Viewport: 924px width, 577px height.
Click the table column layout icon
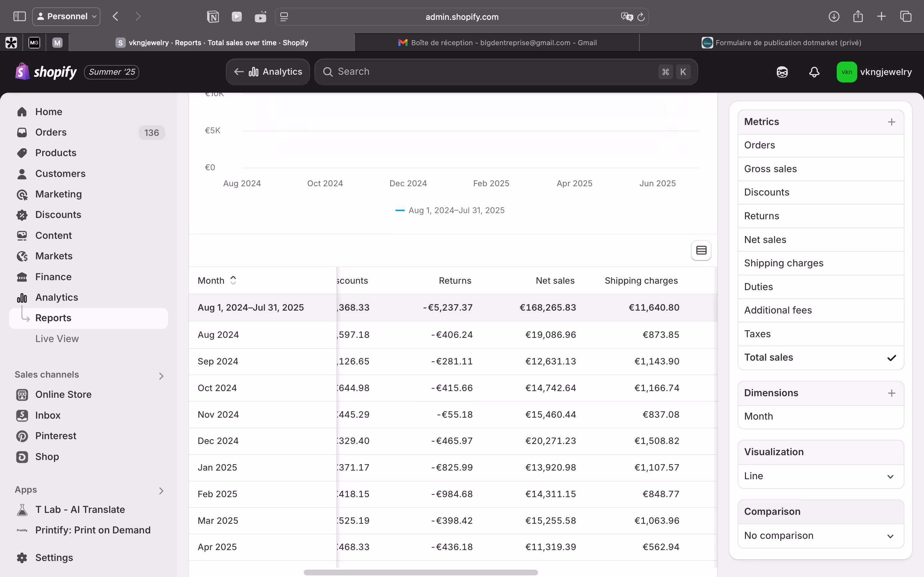point(701,250)
